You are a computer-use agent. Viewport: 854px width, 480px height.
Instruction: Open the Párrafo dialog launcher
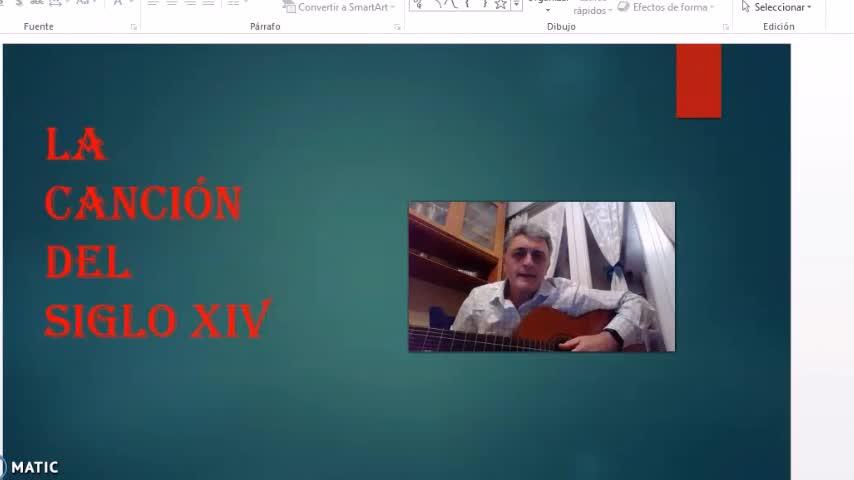pos(397,27)
